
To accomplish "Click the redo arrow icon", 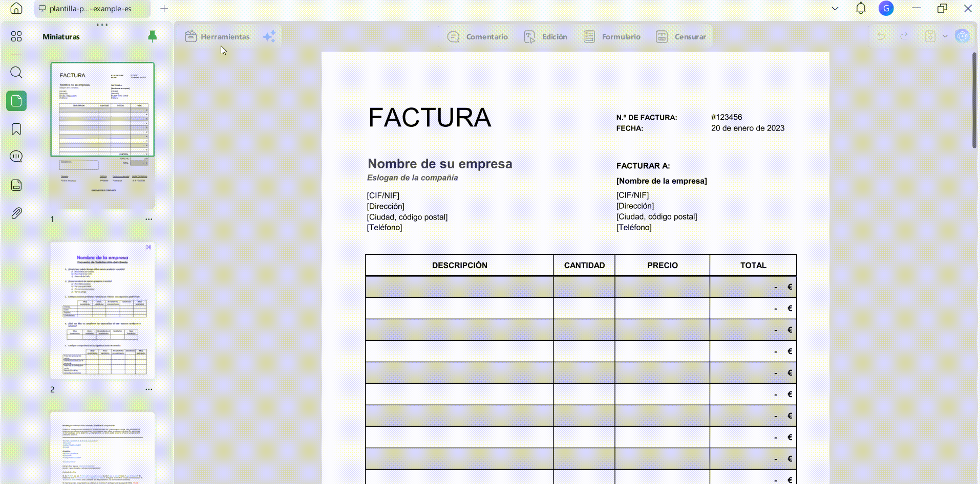I will click(x=904, y=36).
